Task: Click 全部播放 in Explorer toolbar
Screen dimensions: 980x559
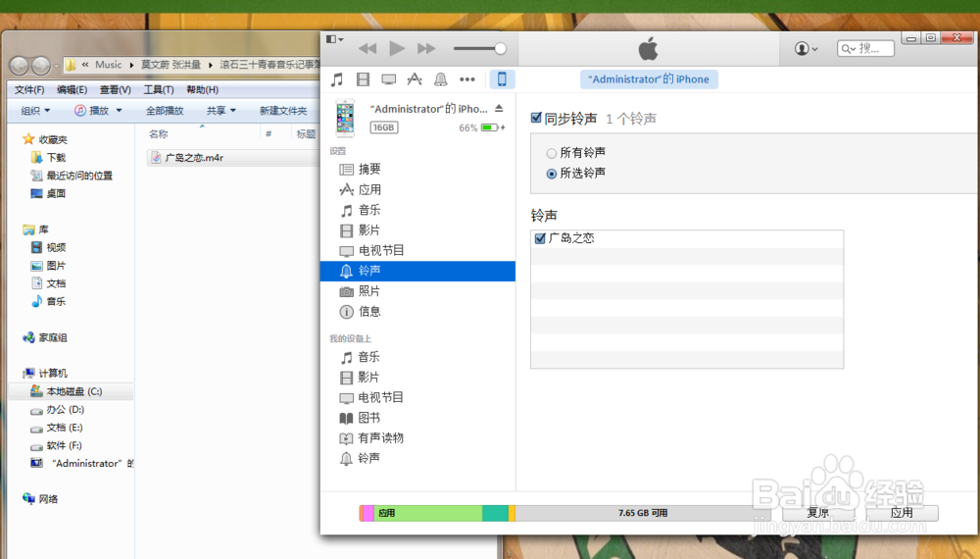Action: [x=165, y=111]
